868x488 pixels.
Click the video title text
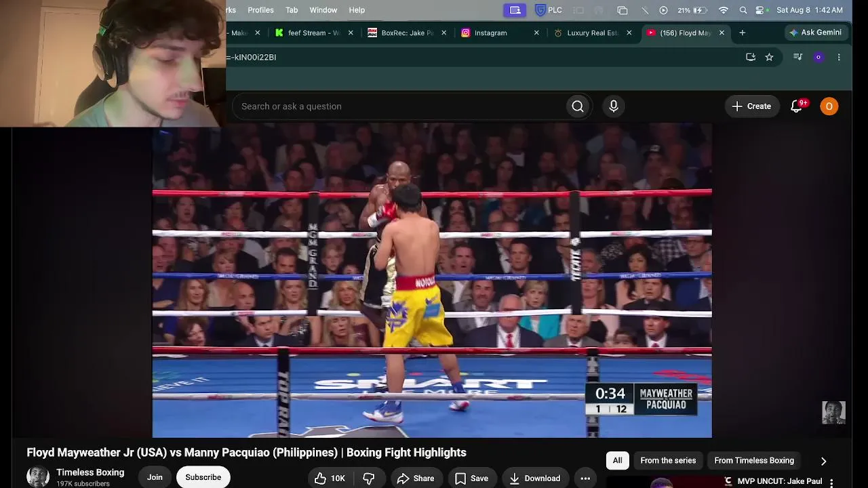point(246,453)
